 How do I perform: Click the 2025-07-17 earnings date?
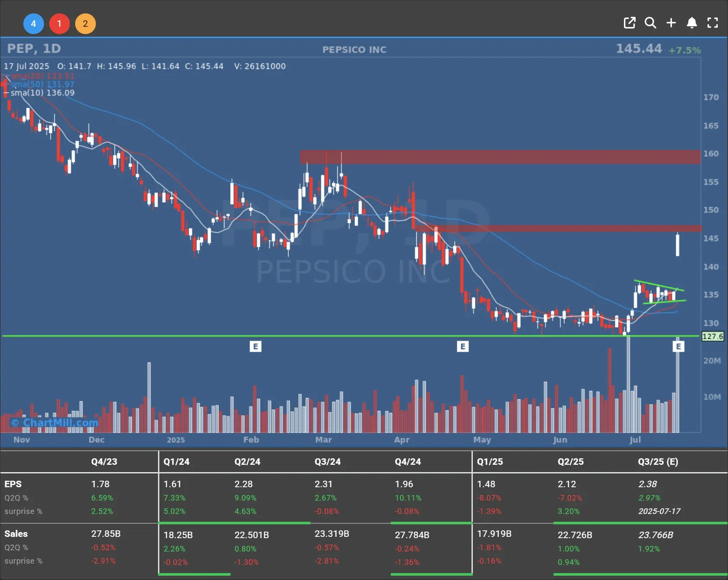pos(659,511)
